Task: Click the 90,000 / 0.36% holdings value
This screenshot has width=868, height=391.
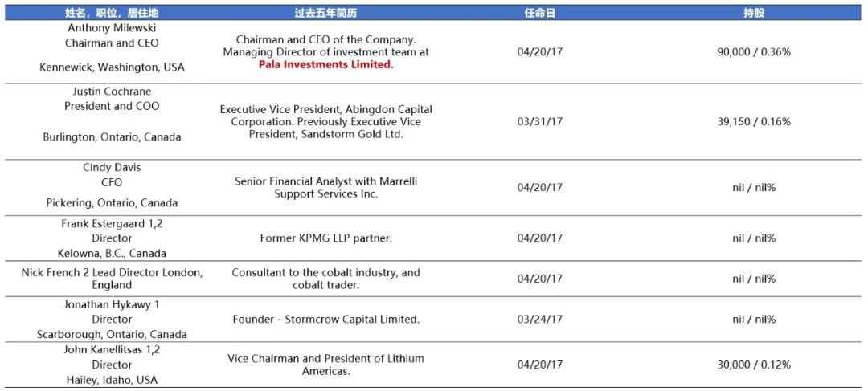Action: (753, 51)
